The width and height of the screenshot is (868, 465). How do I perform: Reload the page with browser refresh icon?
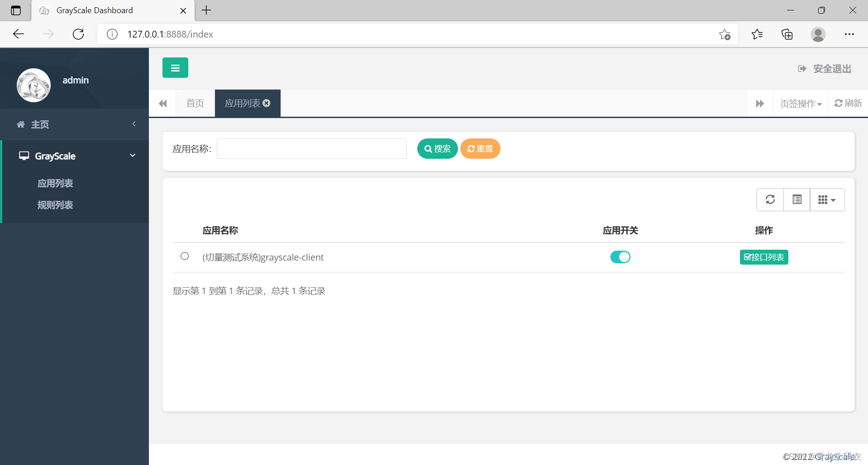pos(78,34)
